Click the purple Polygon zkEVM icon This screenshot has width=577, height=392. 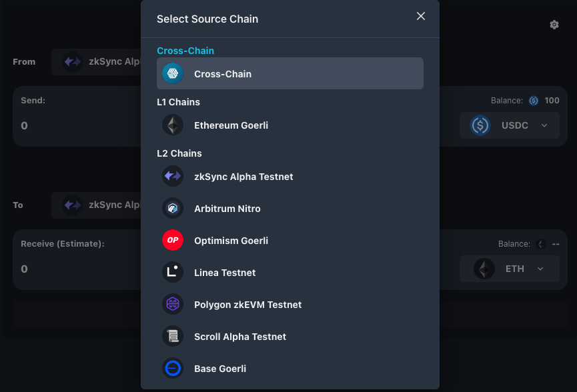click(173, 305)
